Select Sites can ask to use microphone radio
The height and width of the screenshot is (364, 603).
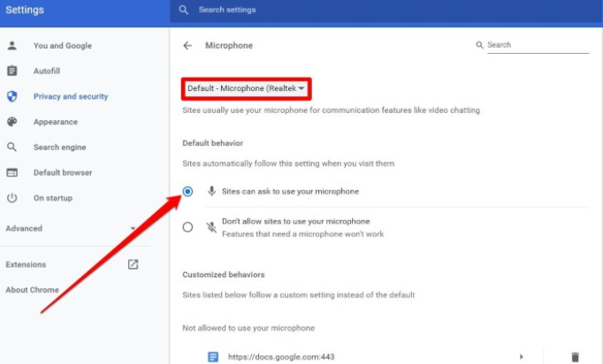[187, 192]
